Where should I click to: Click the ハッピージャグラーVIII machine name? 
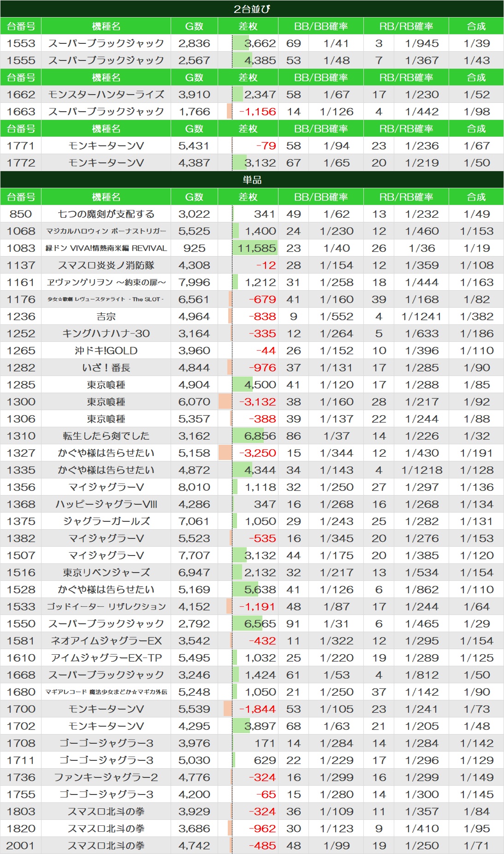(106, 504)
